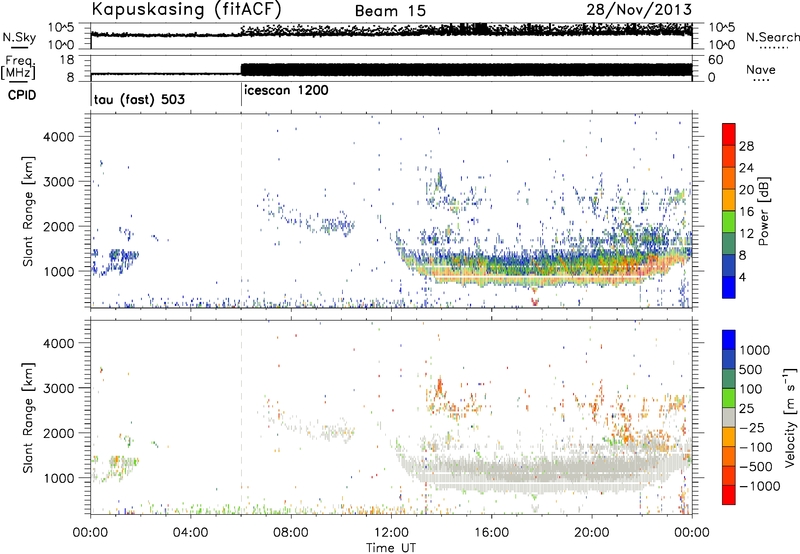The width and height of the screenshot is (800, 554).
Task: Click the gray segment of the velocity colorbar
Action: 729,417
